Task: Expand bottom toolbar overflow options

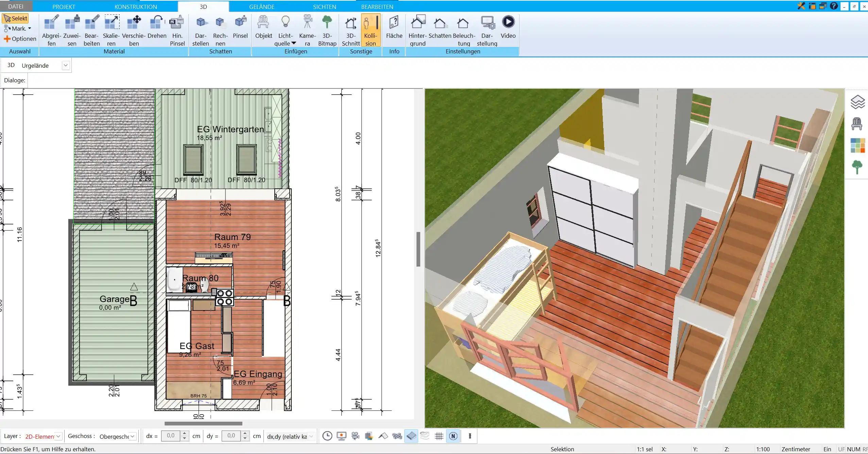Action: coord(470,436)
